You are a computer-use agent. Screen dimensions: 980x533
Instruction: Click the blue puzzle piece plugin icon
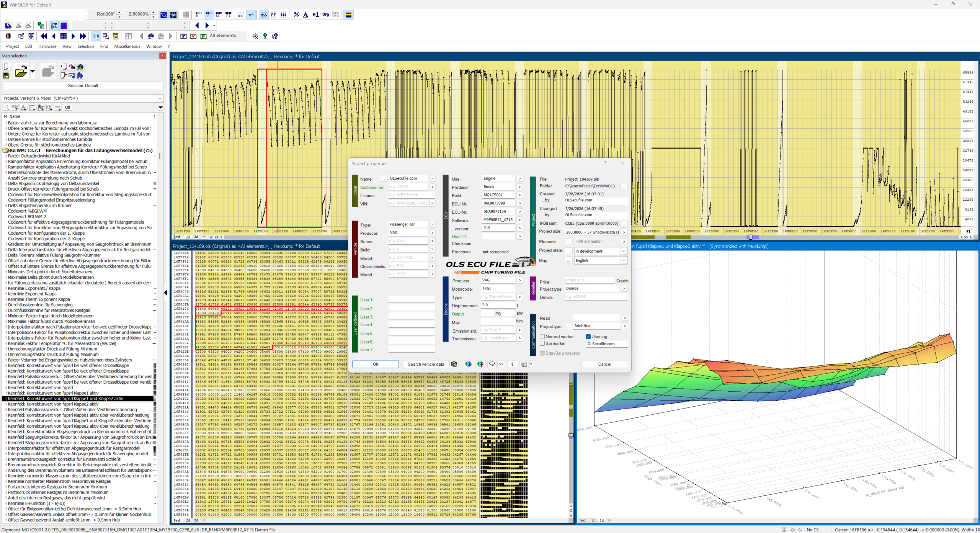pos(80,75)
